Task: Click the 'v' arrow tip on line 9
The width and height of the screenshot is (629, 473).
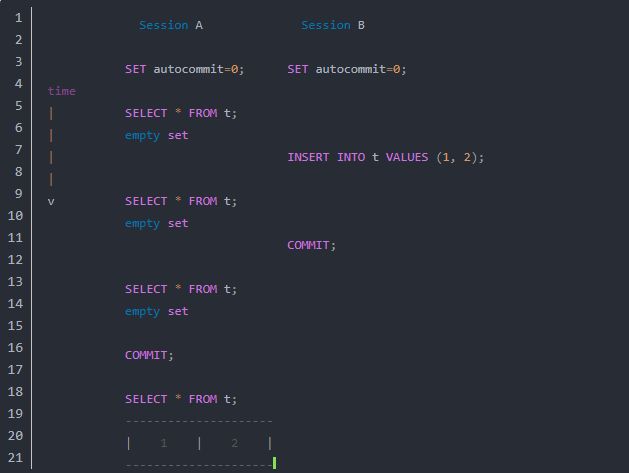Action: click(x=51, y=201)
